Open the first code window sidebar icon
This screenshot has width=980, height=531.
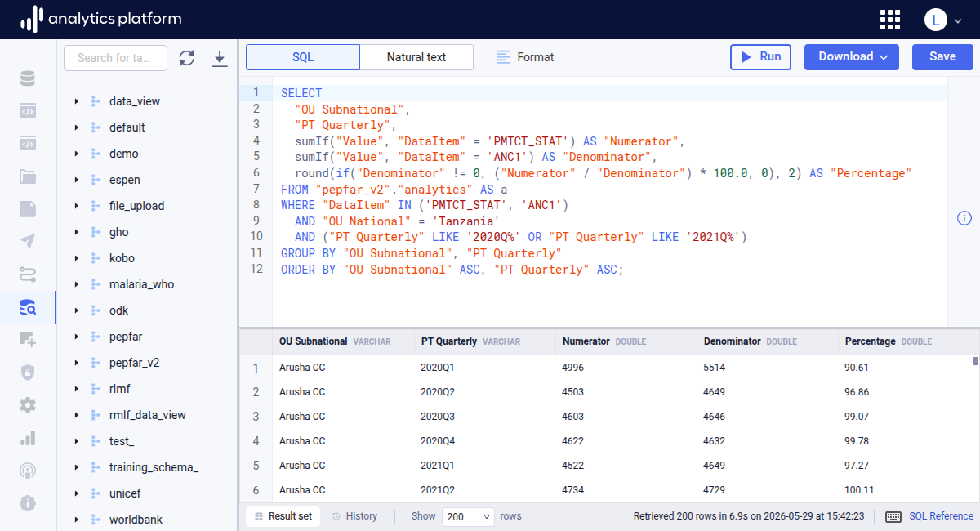pyautogui.click(x=28, y=111)
